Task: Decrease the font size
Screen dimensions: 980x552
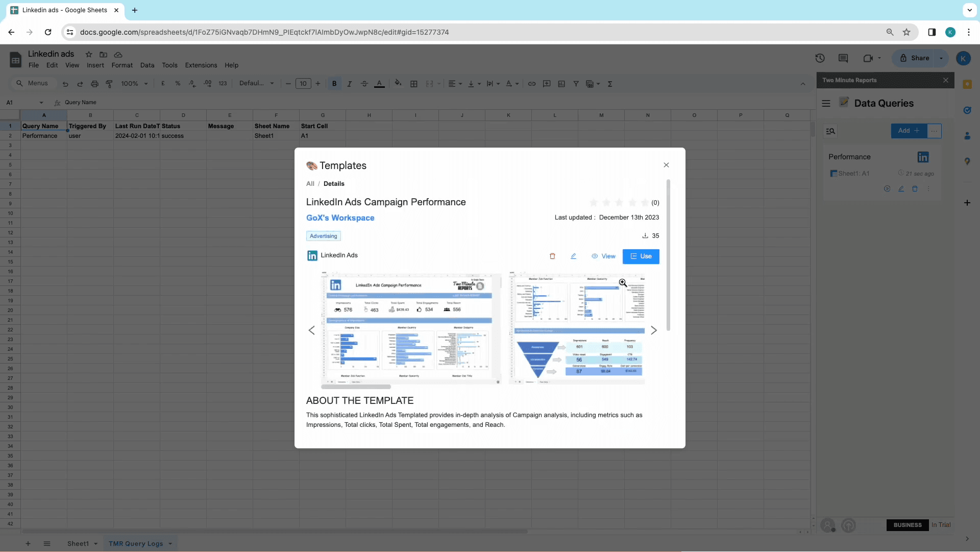Action: tap(288, 84)
